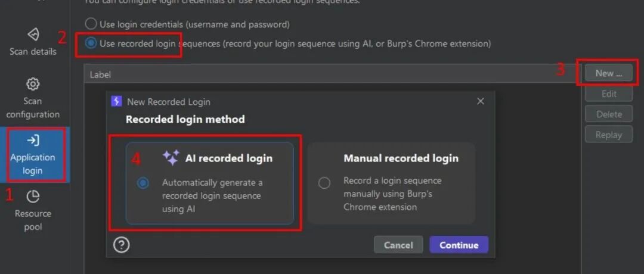Click the New ... button
The width and height of the screenshot is (644, 274).
point(608,73)
